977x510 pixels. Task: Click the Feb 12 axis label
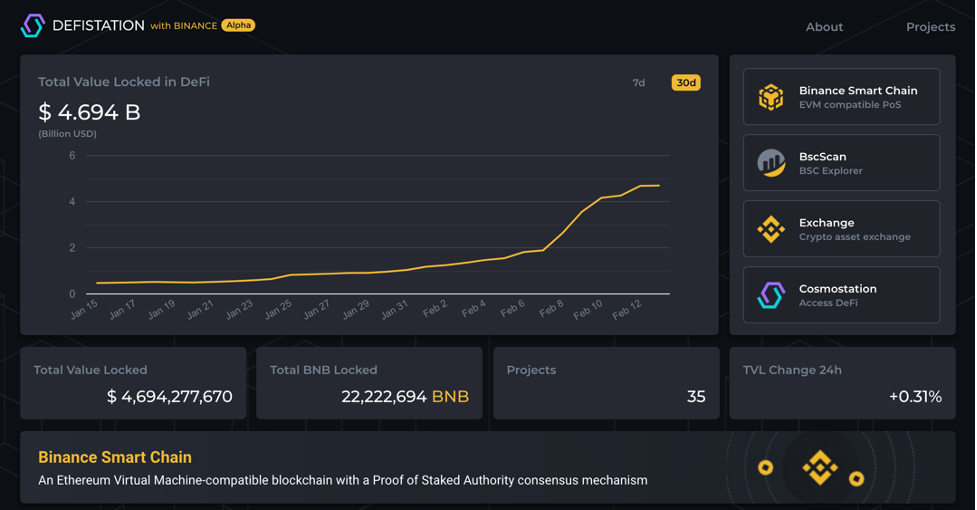click(627, 309)
